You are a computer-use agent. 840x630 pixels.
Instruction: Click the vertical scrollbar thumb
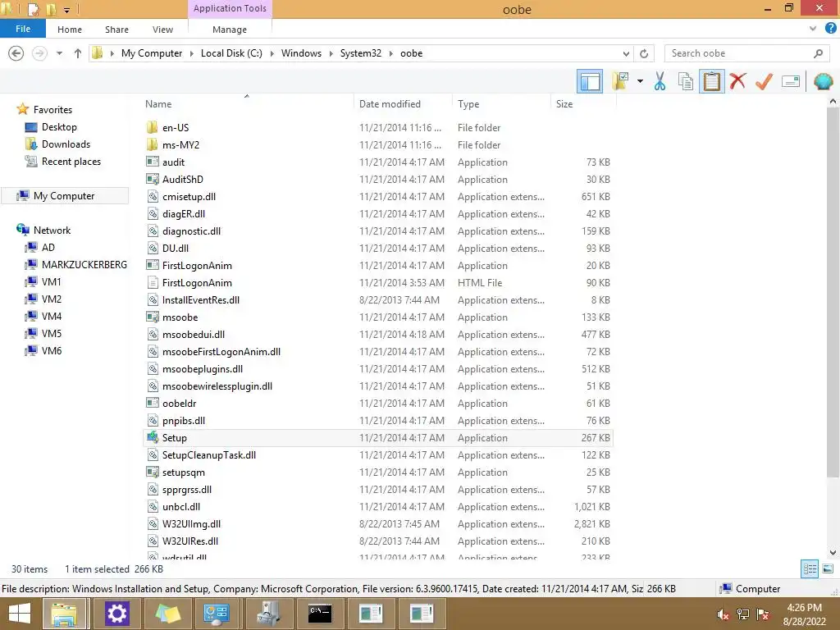point(833,292)
